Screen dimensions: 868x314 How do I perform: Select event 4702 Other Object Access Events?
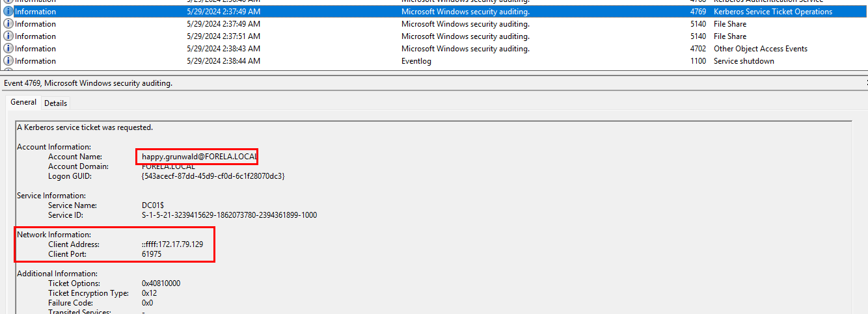[x=434, y=49]
